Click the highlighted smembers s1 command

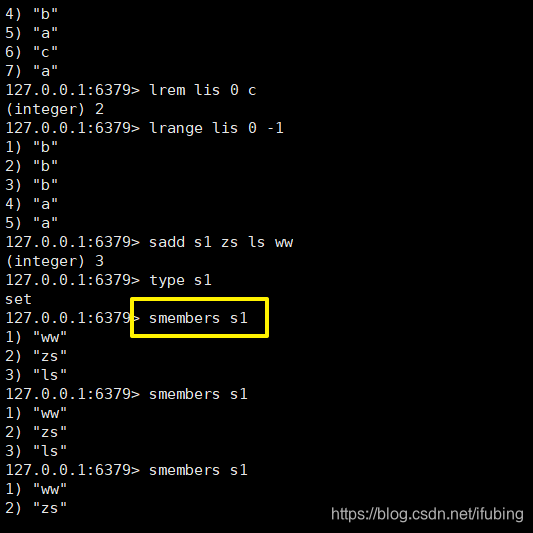[x=198, y=319]
